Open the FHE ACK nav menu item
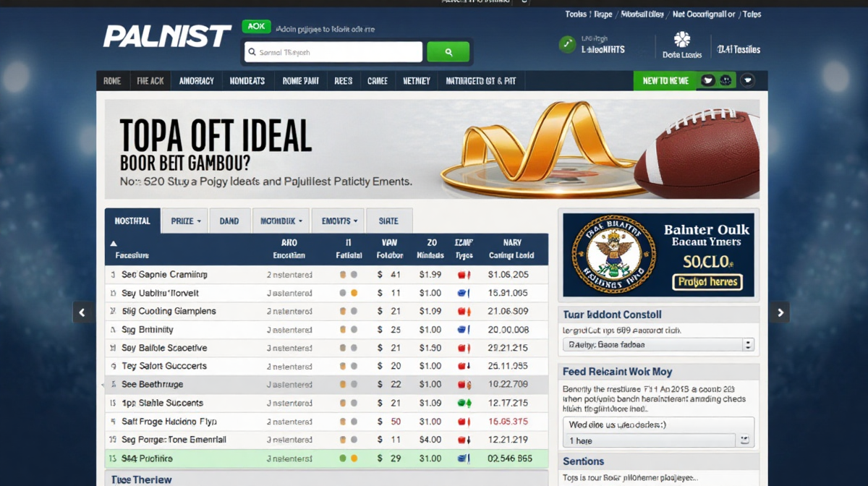 (150, 81)
